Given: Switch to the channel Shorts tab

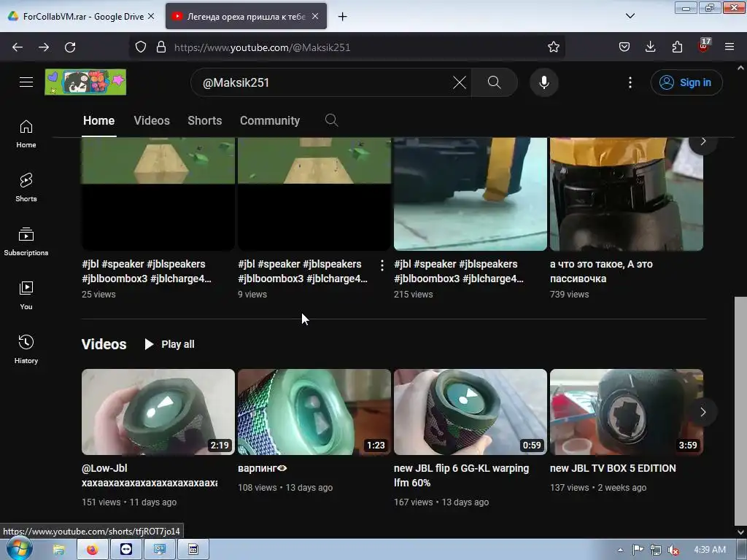Looking at the screenshot, I should pos(205,120).
